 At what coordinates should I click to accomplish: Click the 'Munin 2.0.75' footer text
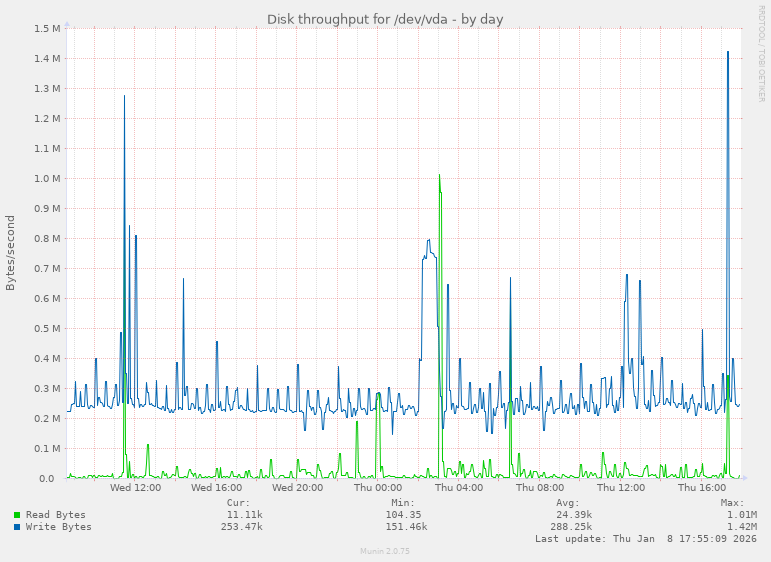click(x=385, y=551)
